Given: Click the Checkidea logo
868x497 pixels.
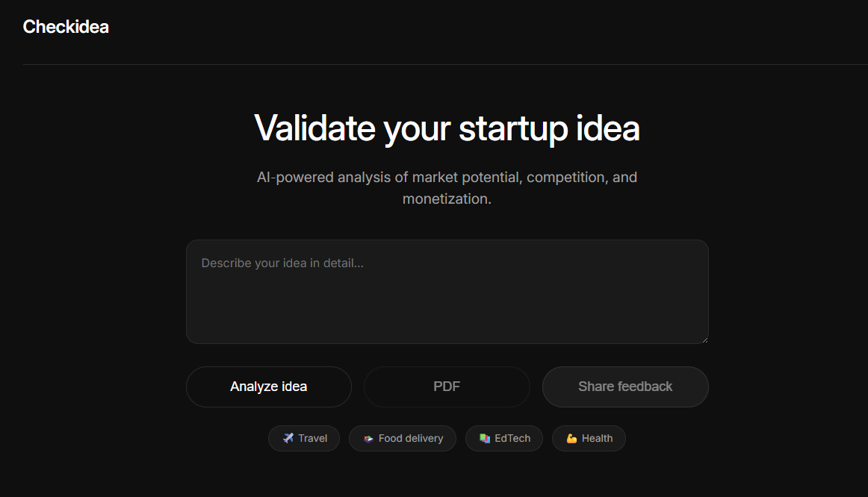Looking at the screenshot, I should point(66,27).
